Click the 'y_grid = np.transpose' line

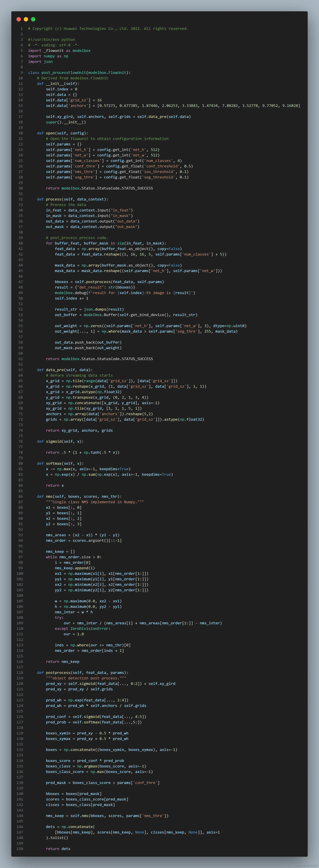(x=97, y=397)
